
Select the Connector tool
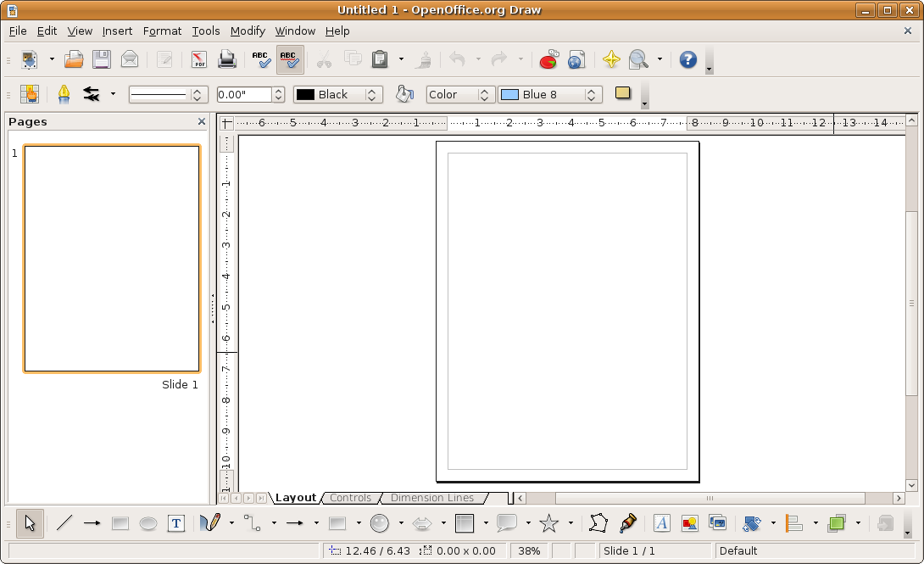coord(253,522)
